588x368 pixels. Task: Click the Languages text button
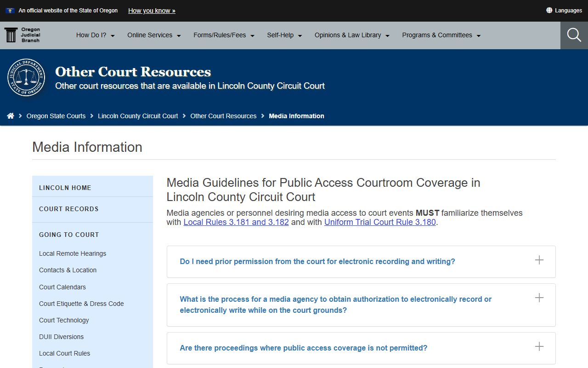click(x=568, y=11)
